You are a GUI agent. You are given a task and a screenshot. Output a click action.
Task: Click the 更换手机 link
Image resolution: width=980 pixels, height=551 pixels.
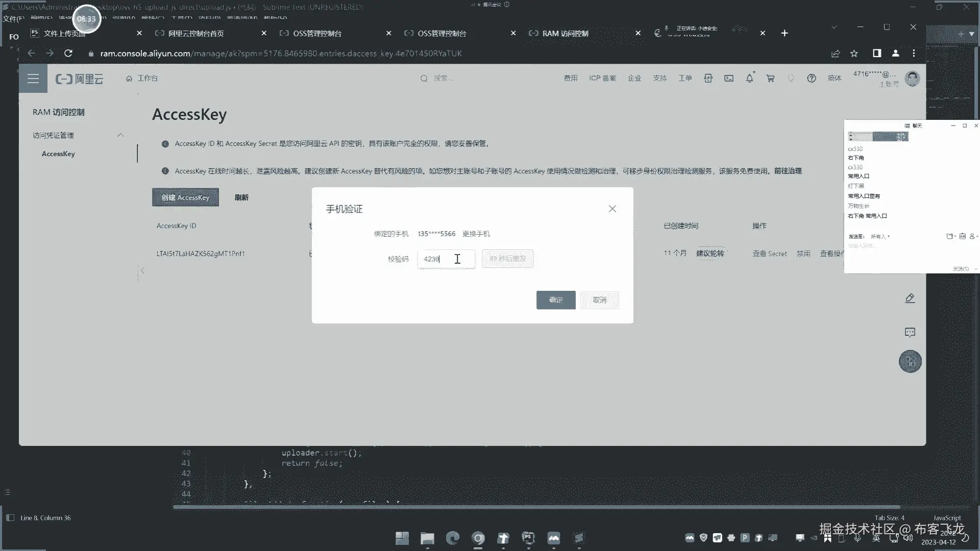click(476, 234)
